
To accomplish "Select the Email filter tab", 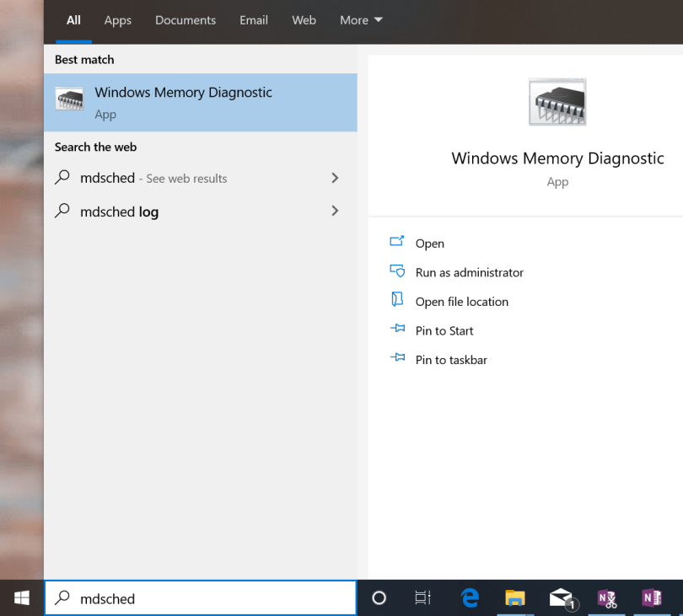I will coord(254,20).
